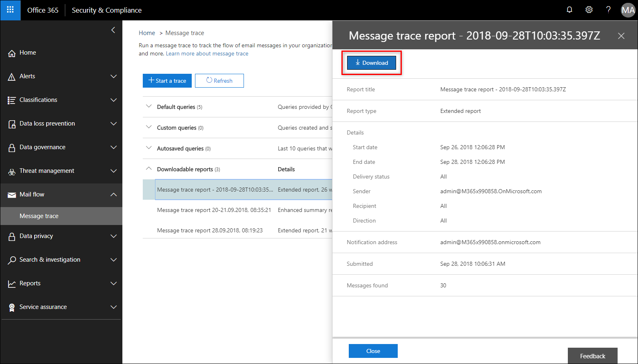Click the notifications bell icon
This screenshot has height=364, width=638.
[x=569, y=9]
